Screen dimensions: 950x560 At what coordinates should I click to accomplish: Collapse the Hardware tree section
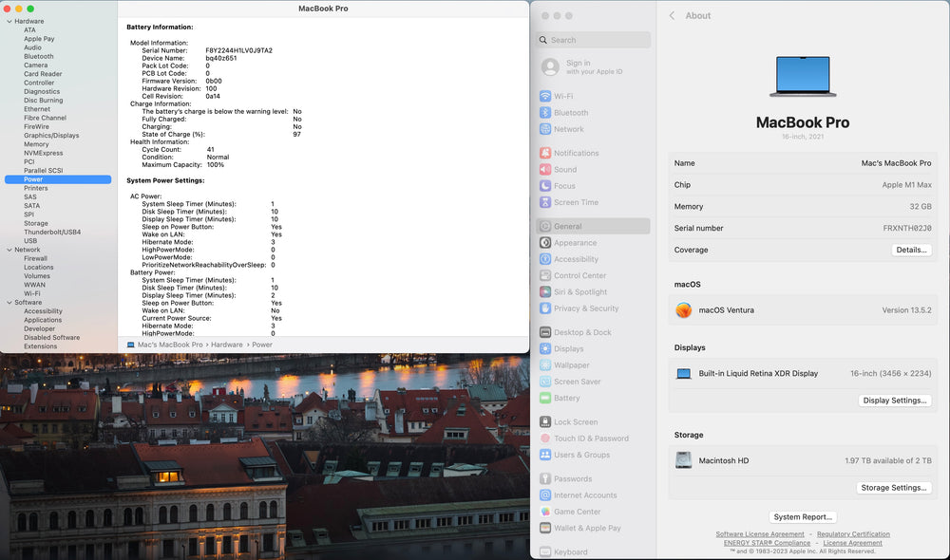(9, 21)
